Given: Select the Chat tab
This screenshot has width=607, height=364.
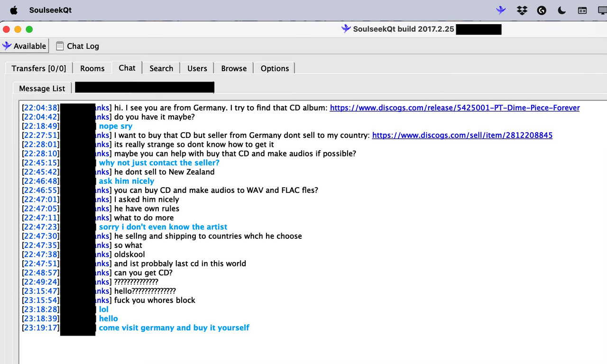Looking at the screenshot, I should [x=127, y=68].
